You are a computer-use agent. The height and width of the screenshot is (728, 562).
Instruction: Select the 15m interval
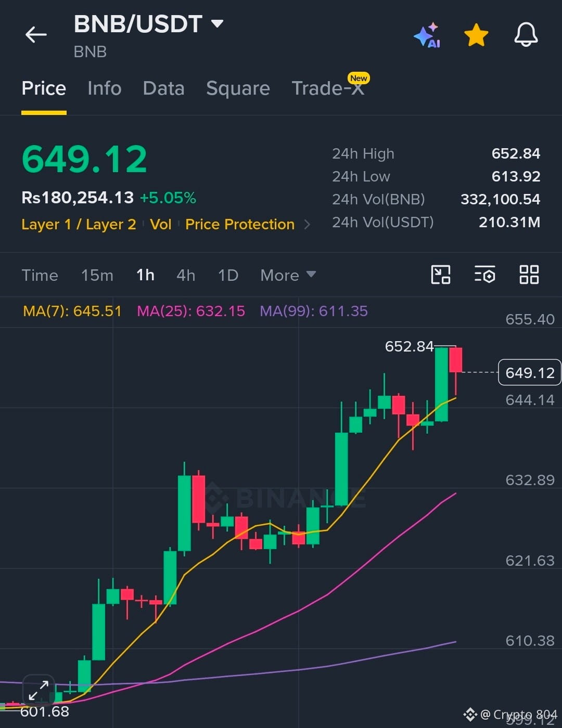[x=97, y=275]
